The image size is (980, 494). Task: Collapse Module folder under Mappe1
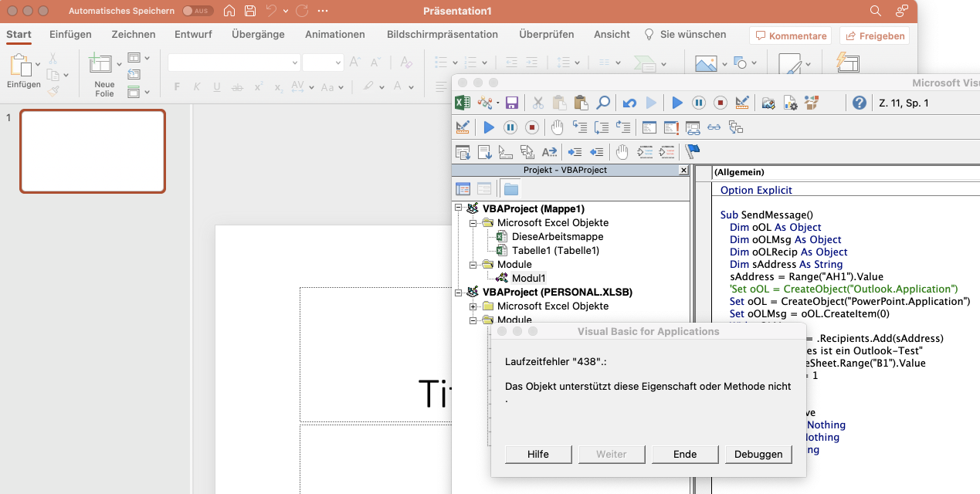(473, 264)
